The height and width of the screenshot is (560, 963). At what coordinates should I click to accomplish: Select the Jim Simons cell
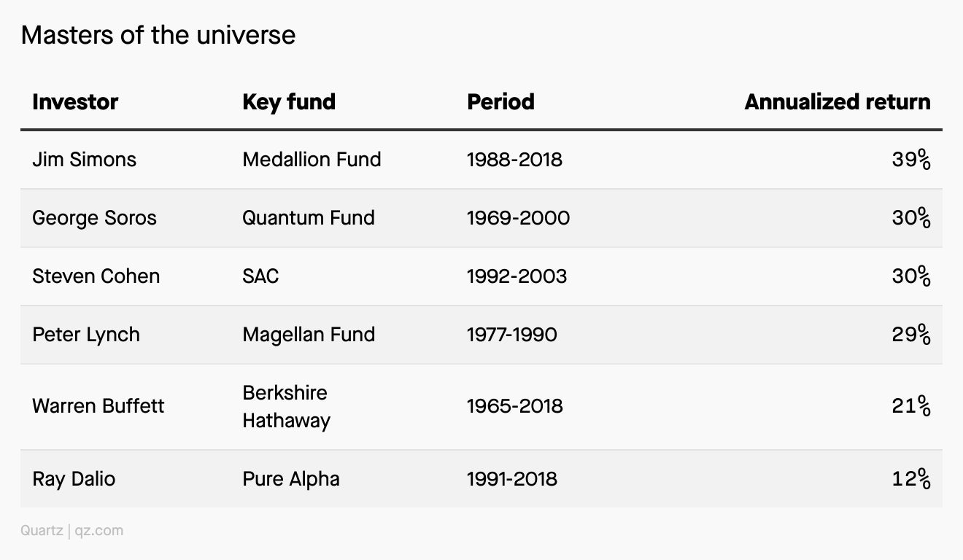[84, 160]
